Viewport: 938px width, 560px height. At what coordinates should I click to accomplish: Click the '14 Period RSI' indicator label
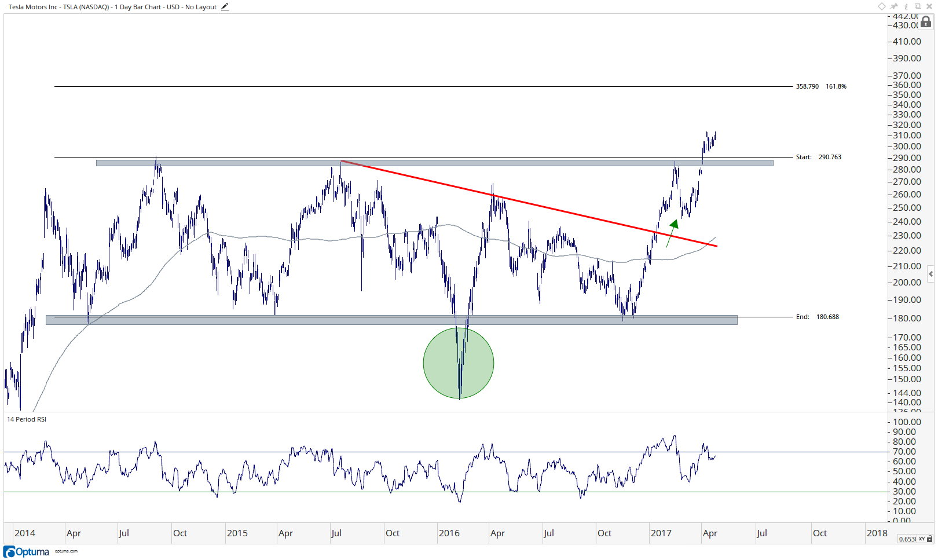(27, 419)
